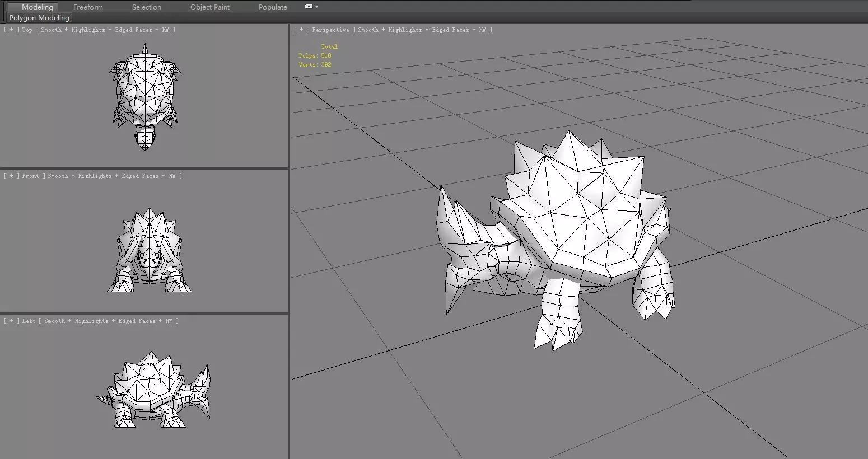This screenshot has height=459, width=868.
Task: Open the Front viewport shading label menu
Action: pos(111,176)
